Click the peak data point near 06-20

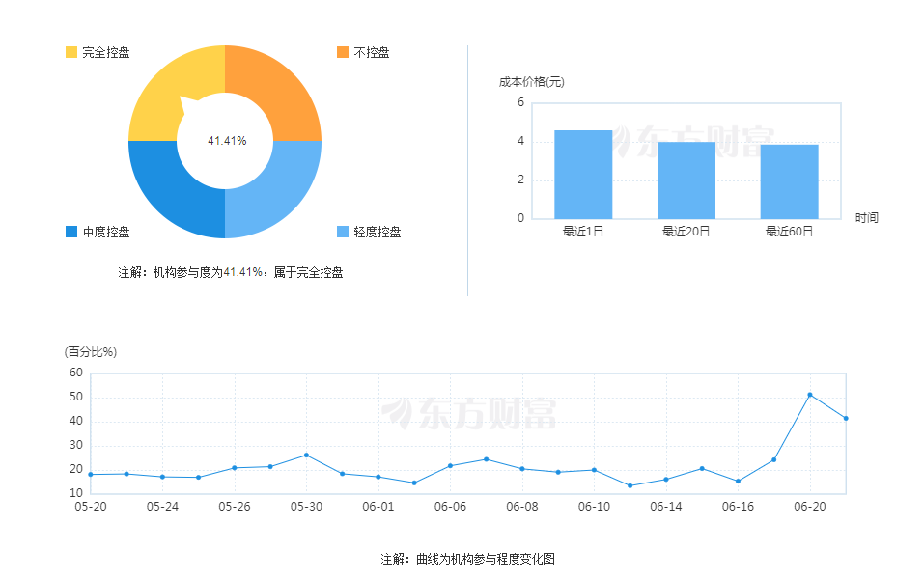coord(810,395)
